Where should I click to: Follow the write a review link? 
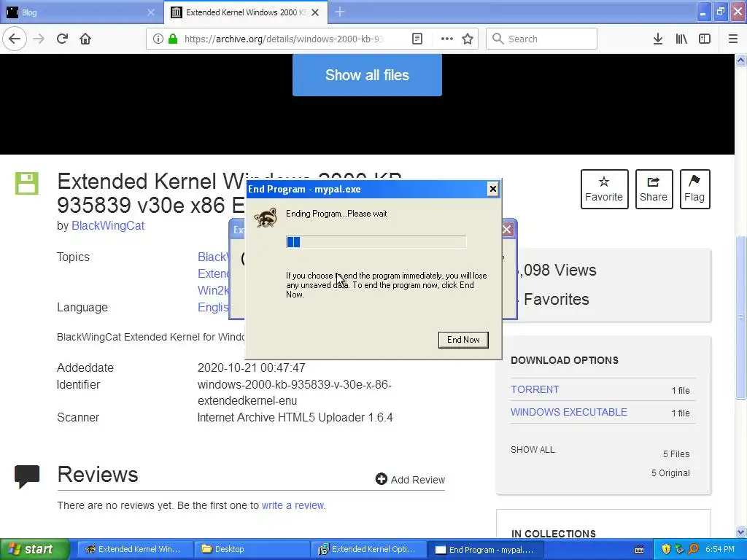[x=293, y=505]
